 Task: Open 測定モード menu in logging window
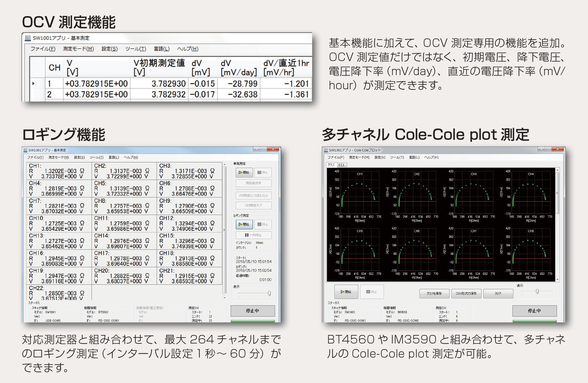pos(59,157)
